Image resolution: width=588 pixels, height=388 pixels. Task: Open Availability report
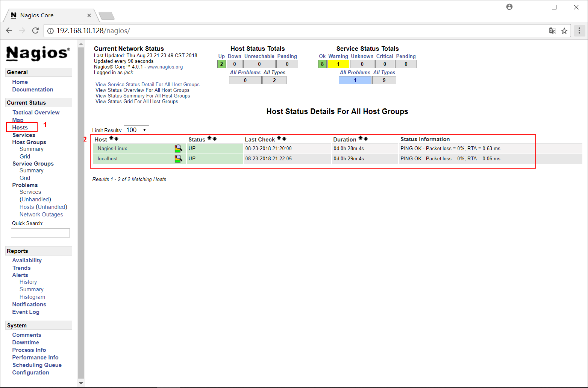point(27,260)
